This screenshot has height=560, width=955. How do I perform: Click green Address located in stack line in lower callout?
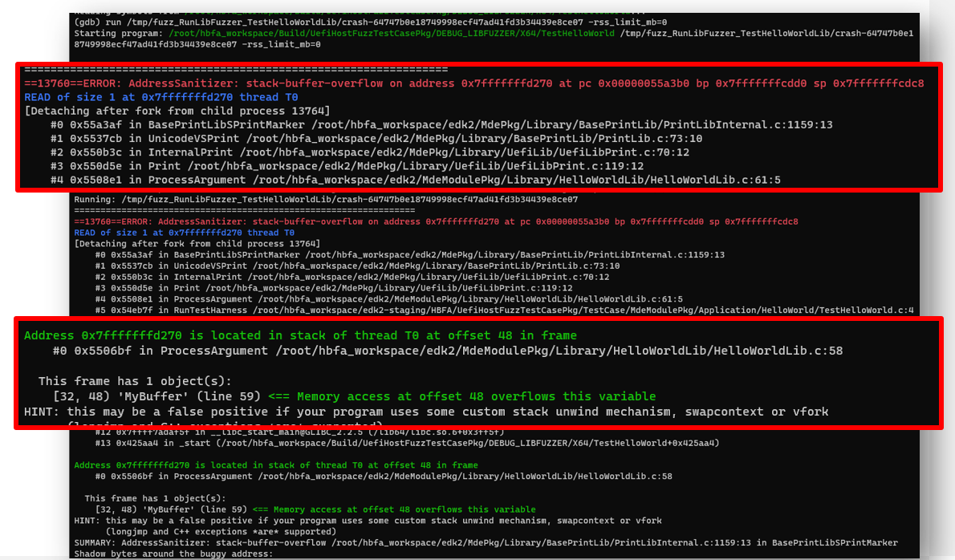(300, 335)
